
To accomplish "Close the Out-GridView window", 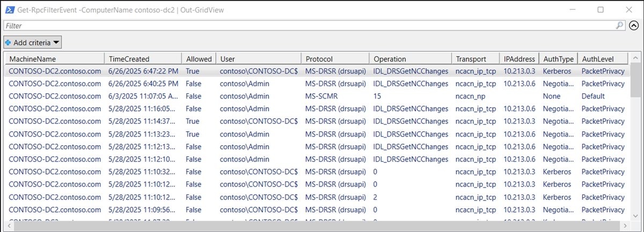I will pyautogui.click(x=628, y=10).
